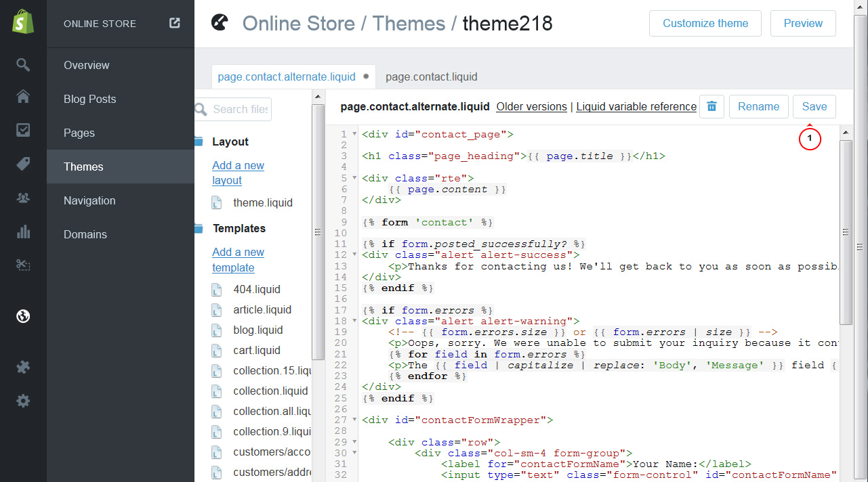Collapse code fold arrow at line 27
Image resolution: width=868 pixels, height=482 pixels.
[354, 420]
